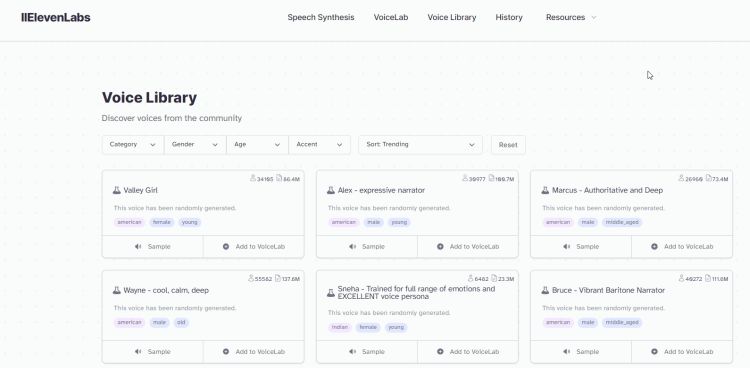The image size is (750, 368).
Task: Play the Wayne voice sample
Action: tap(153, 352)
